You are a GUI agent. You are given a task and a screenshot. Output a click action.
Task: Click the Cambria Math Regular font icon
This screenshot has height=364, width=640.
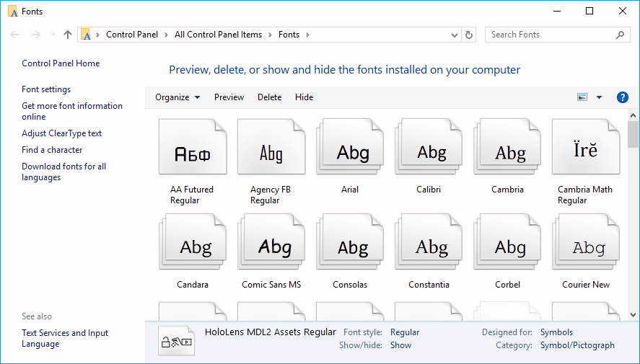(x=585, y=150)
